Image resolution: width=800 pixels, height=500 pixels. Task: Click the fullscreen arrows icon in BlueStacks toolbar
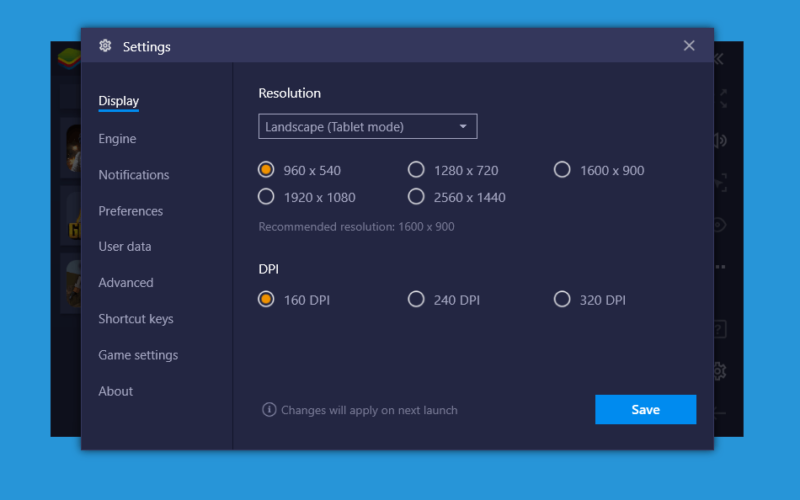click(722, 98)
